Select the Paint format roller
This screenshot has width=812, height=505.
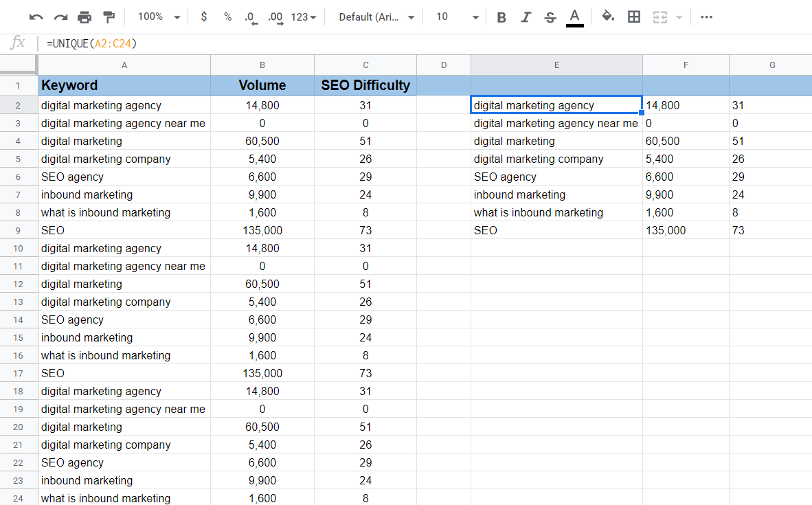coord(109,17)
